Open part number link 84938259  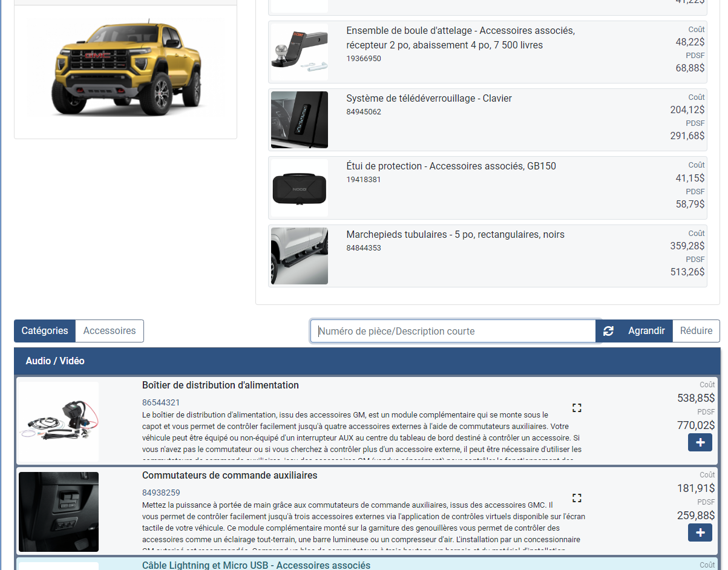point(161,493)
